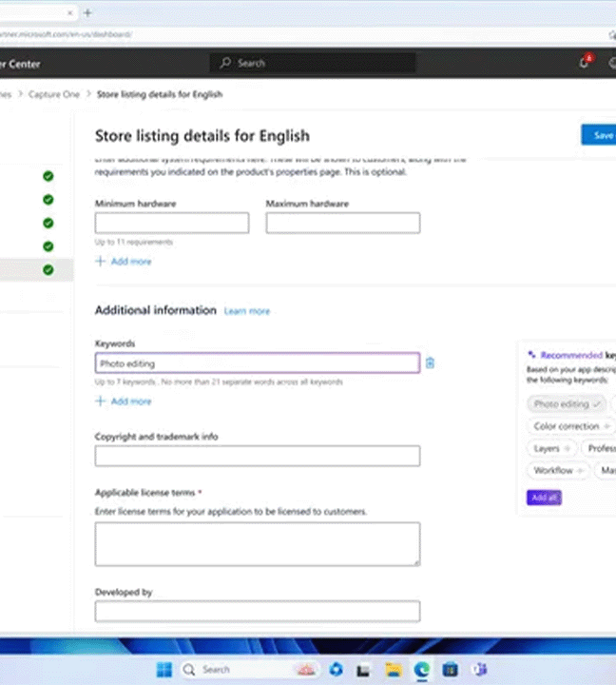Open the blue Copilot-style app in the taskbar

[x=336, y=669]
